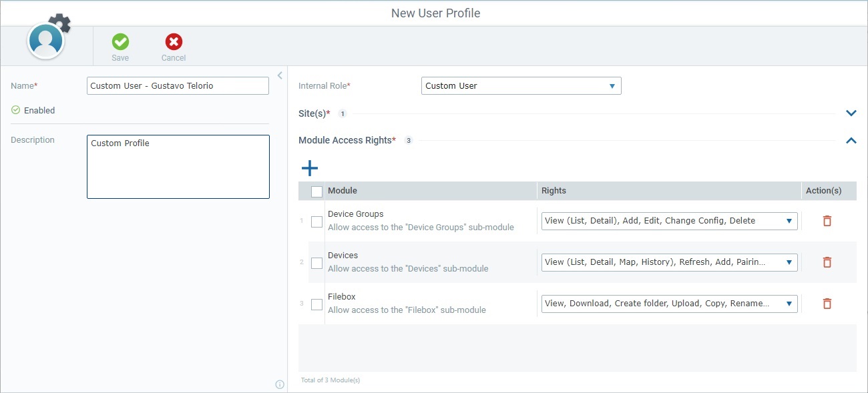Collapse the left panel with chevron arrow
868x393 pixels.
coord(280,75)
